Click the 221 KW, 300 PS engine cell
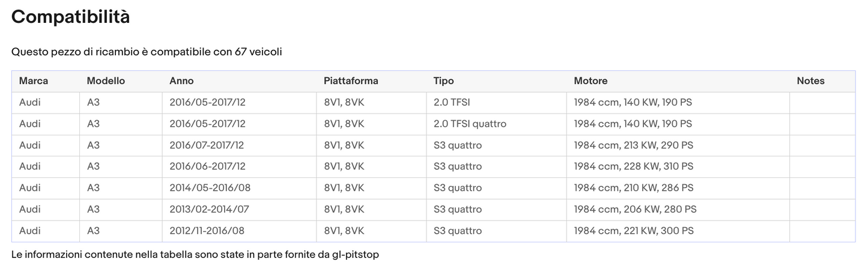The image size is (868, 267). (634, 231)
